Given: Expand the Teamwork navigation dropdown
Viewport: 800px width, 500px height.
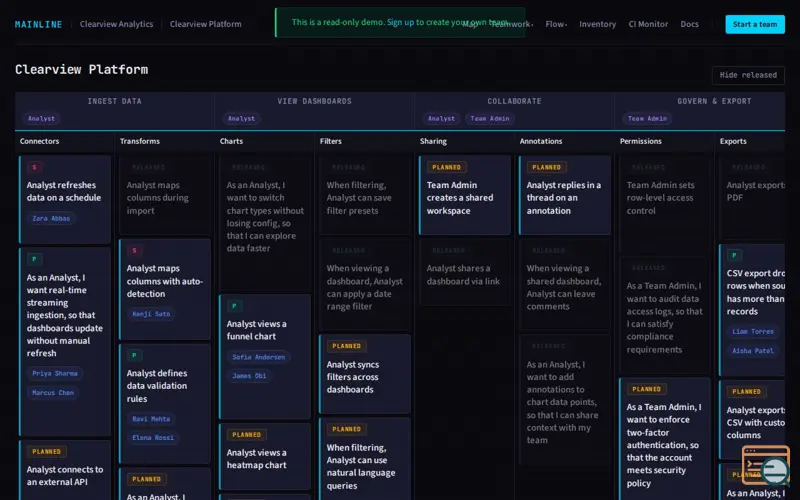Looking at the screenshot, I should (x=512, y=24).
